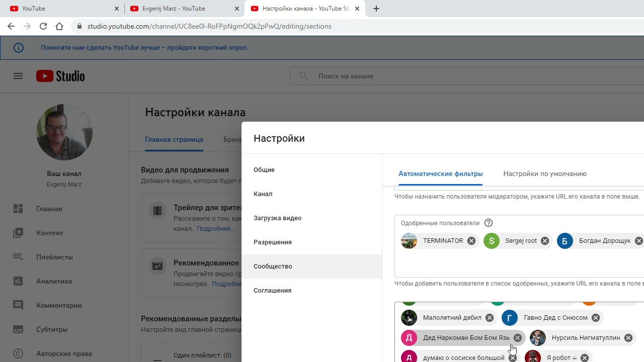Click the TERMINATOR user avatar

pos(409,241)
